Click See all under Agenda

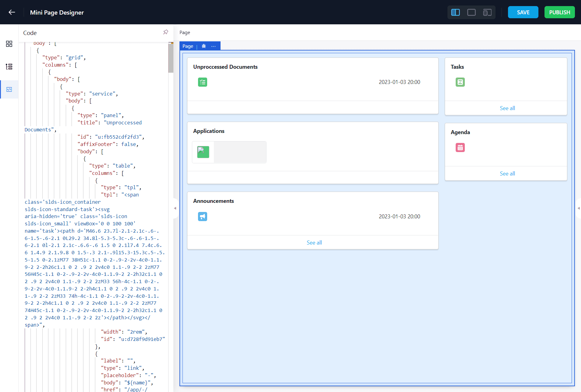pyautogui.click(x=507, y=174)
